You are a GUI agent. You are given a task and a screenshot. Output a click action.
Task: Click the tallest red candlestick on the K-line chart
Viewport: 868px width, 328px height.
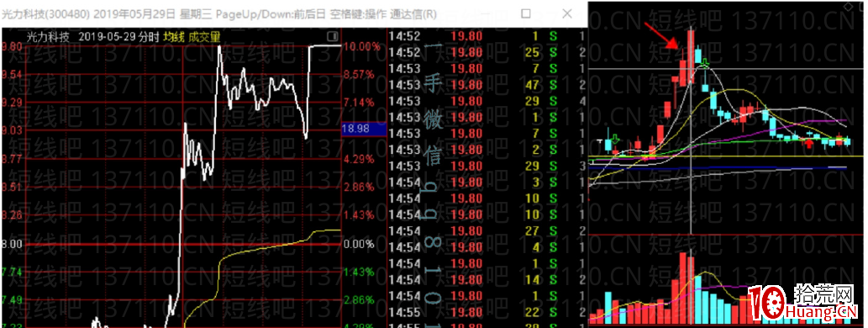coord(691,58)
